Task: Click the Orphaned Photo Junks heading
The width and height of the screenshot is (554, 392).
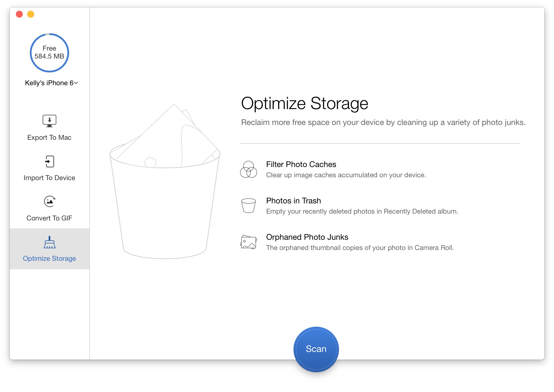Action: (307, 237)
